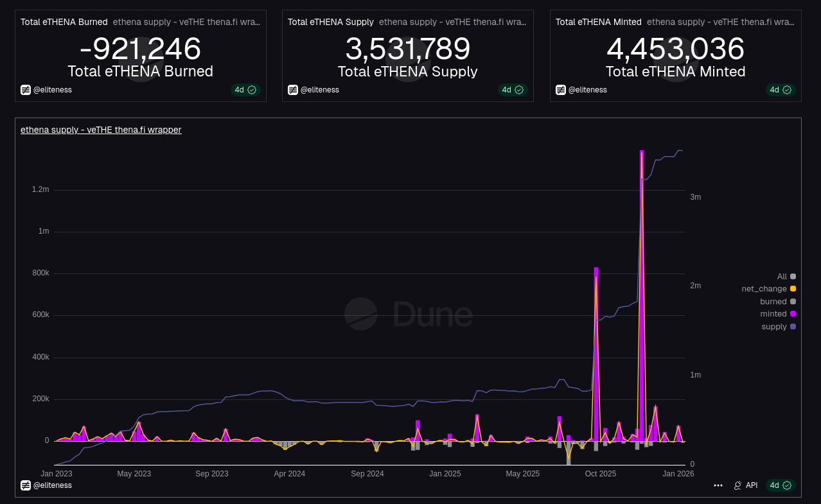821x504 pixels.
Task: Click the Total eTHENA Supply card title
Action: point(330,22)
